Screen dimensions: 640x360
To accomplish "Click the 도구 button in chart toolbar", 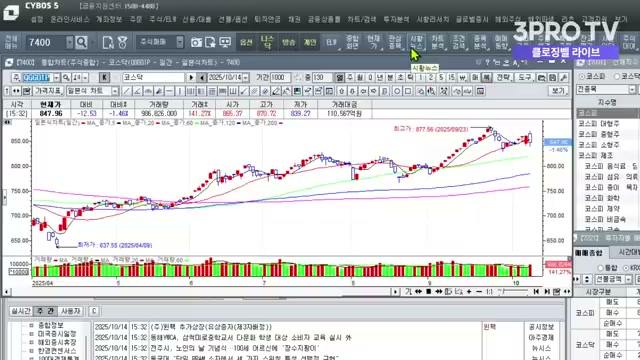I will pyautogui.click(x=524, y=77).
